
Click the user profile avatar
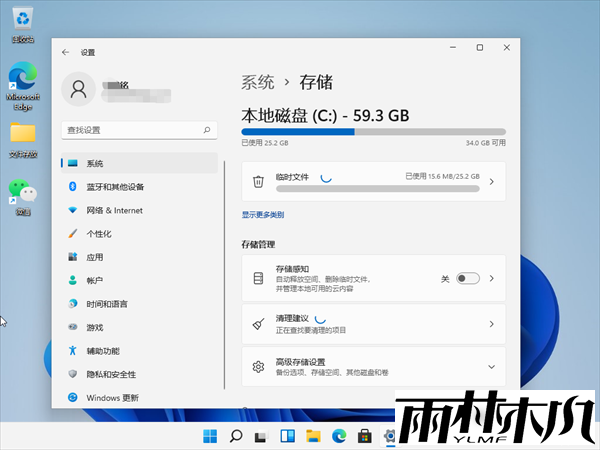pyautogui.click(x=79, y=90)
